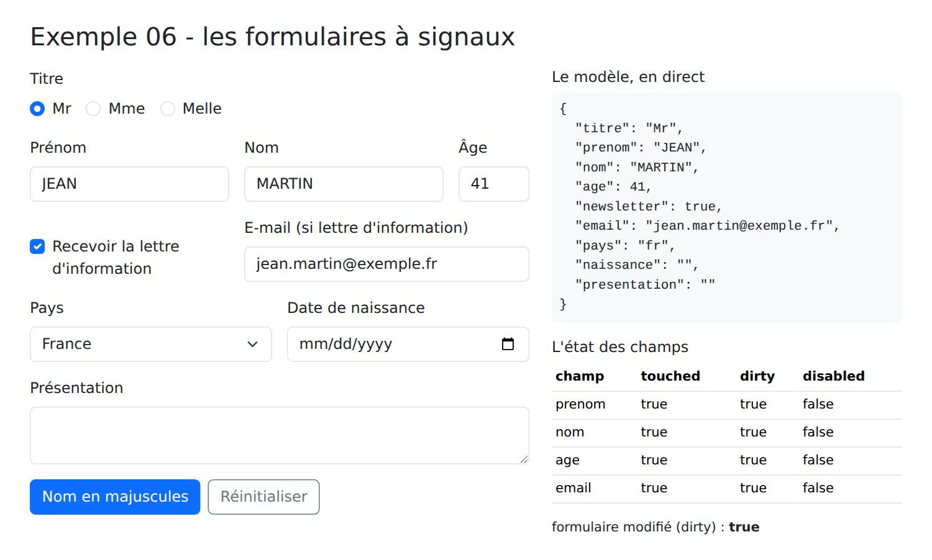The image size is (932, 560).
Task: Click the "L'état des champs" heading
Action: [x=620, y=347]
